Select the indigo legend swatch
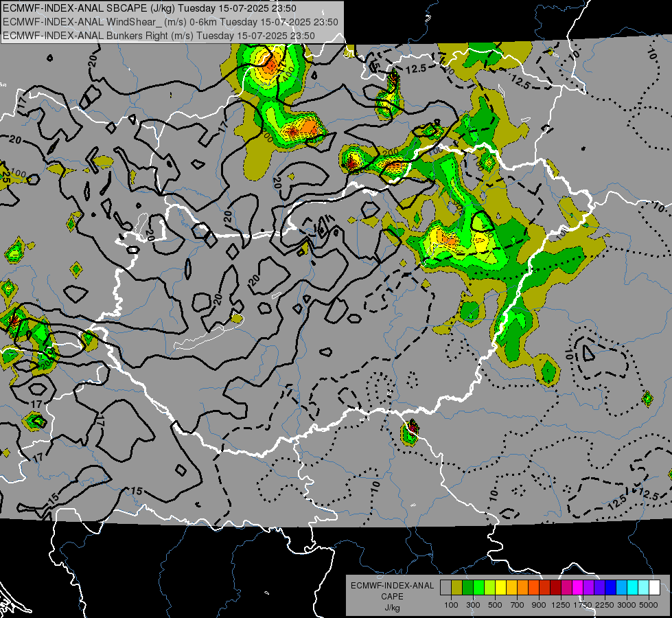Image resolution: width=672 pixels, height=618 pixels. pyautogui.click(x=599, y=587)
